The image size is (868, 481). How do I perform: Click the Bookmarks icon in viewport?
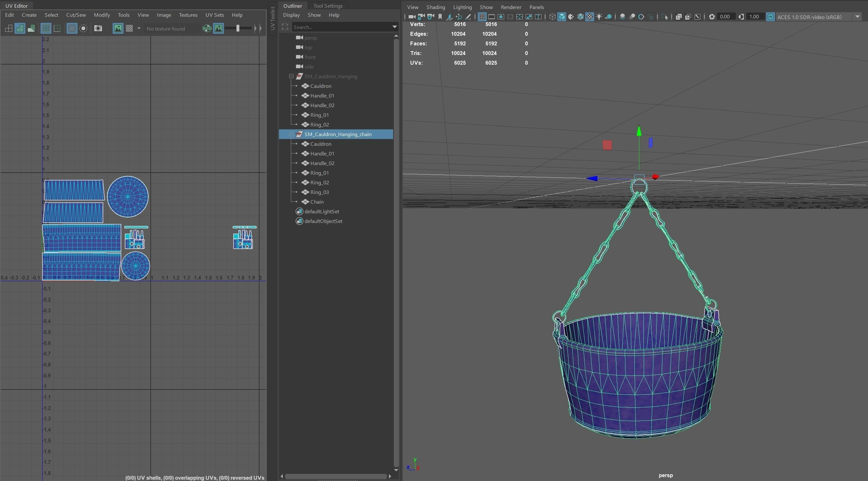coord(440,16)
